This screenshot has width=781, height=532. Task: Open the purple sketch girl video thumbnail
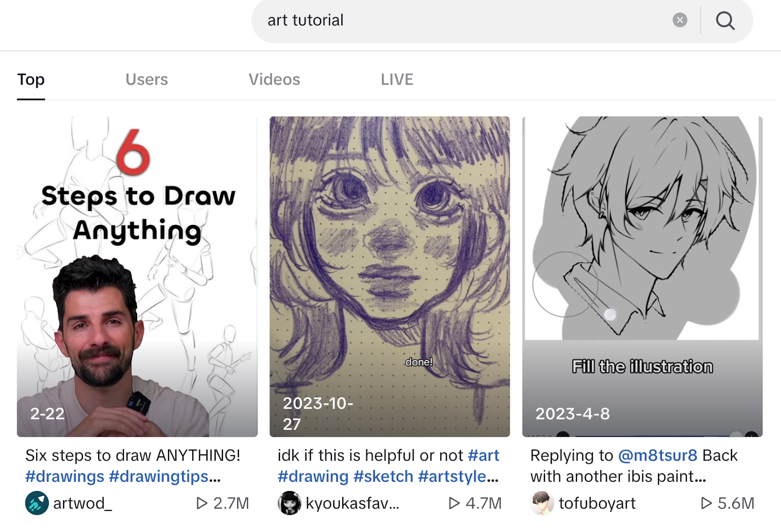[390, 276]
